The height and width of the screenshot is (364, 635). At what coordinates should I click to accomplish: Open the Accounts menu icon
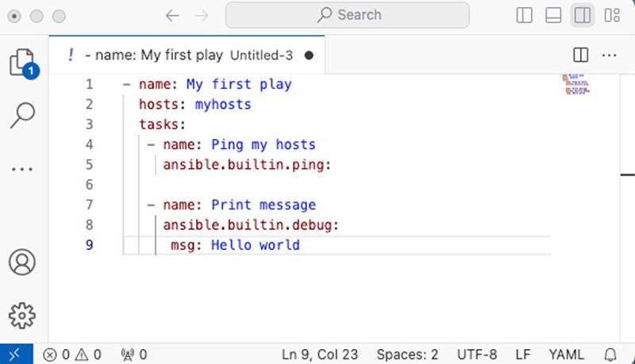[22, 262]
